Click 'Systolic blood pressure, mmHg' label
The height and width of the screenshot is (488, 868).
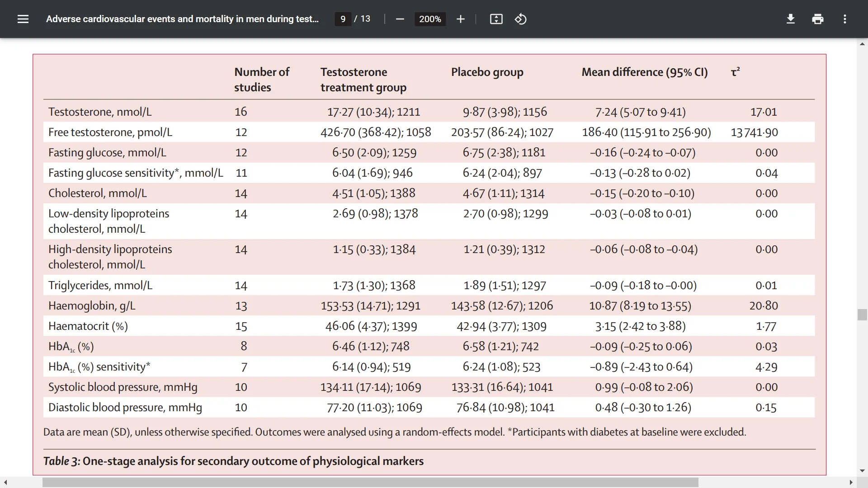[x=123, y=387]
